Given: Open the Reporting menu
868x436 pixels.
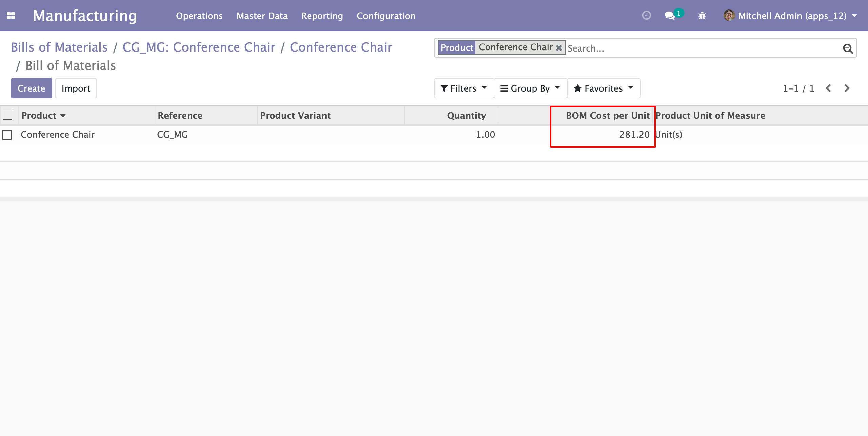Looking at the screenshot, I should pos(322,16).
